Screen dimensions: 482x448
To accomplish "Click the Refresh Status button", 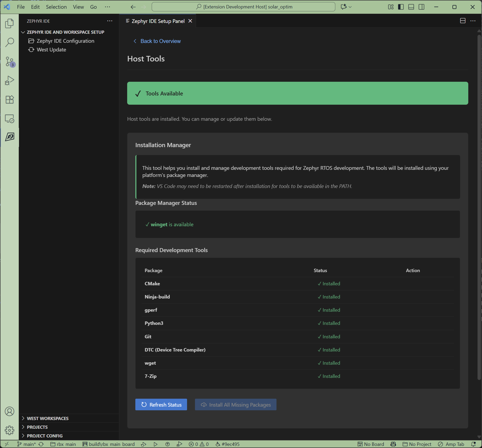I will [161, 404].
